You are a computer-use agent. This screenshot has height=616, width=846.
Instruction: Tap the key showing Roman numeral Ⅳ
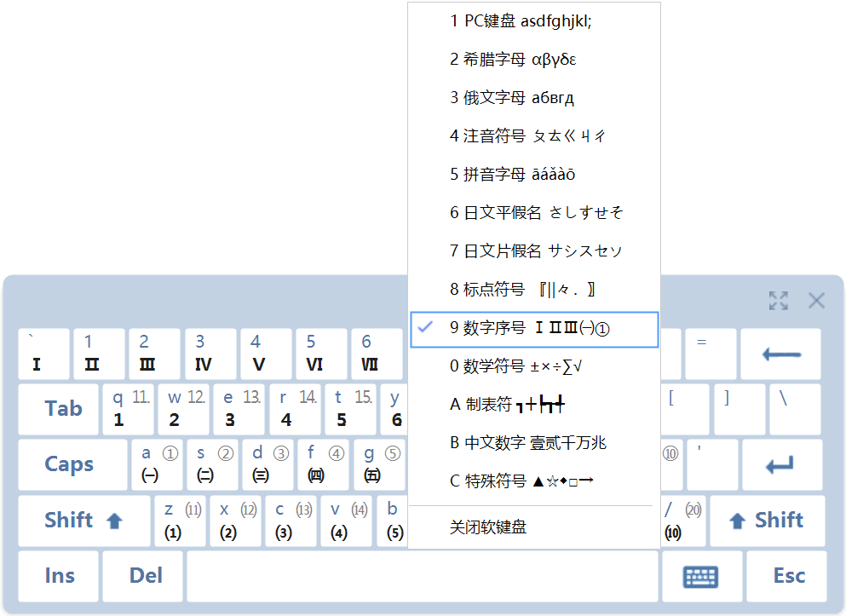tap(210, 354)
